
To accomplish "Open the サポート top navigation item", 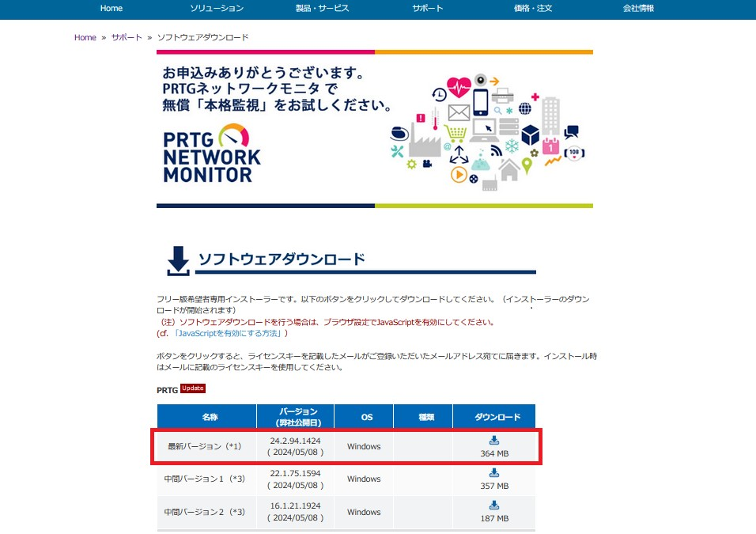I will pos(428,8).
